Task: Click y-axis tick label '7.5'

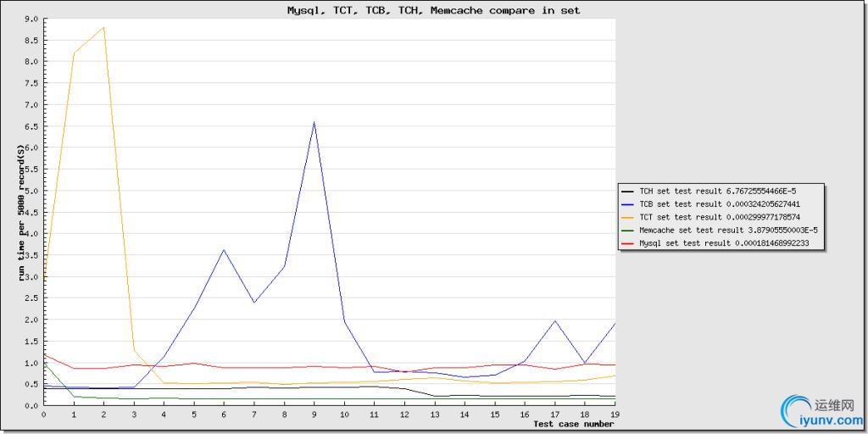Action: click(32, 83)
